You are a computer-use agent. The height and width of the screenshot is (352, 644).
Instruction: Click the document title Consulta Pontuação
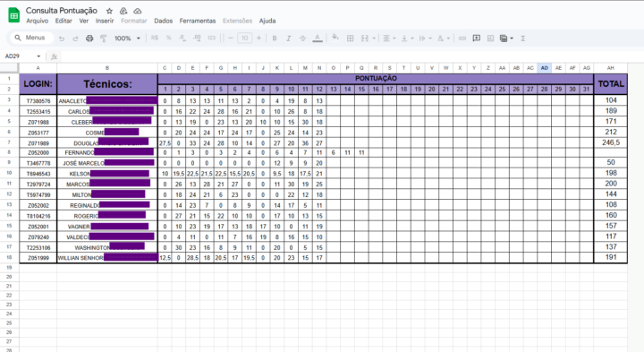click(x=62, y=11)
